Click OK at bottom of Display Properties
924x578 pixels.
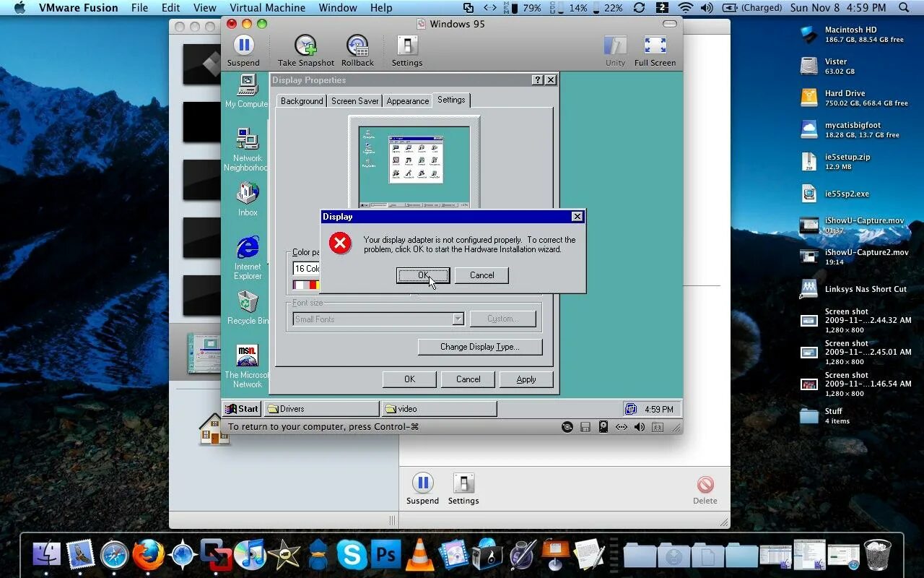(x=409, y=379)
